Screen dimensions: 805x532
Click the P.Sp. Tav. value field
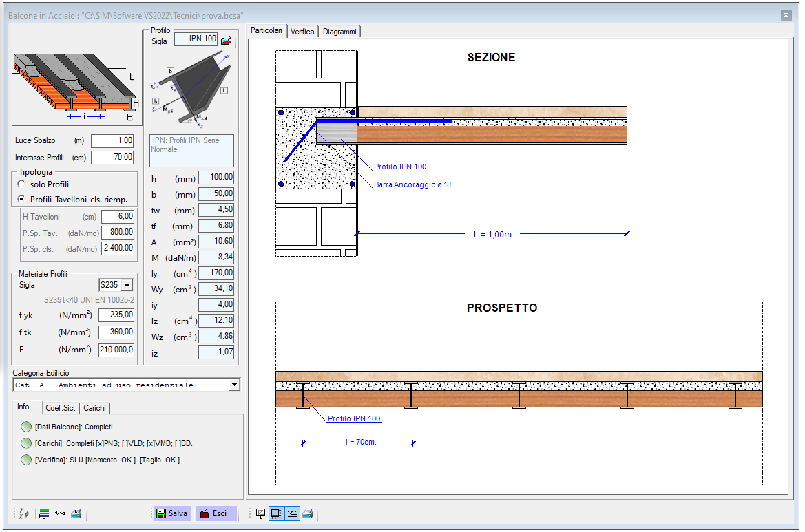tap(118, 233)
